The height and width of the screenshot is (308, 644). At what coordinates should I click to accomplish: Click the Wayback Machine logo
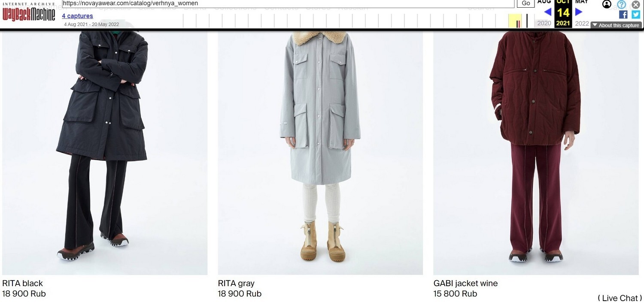click(29, 13)
